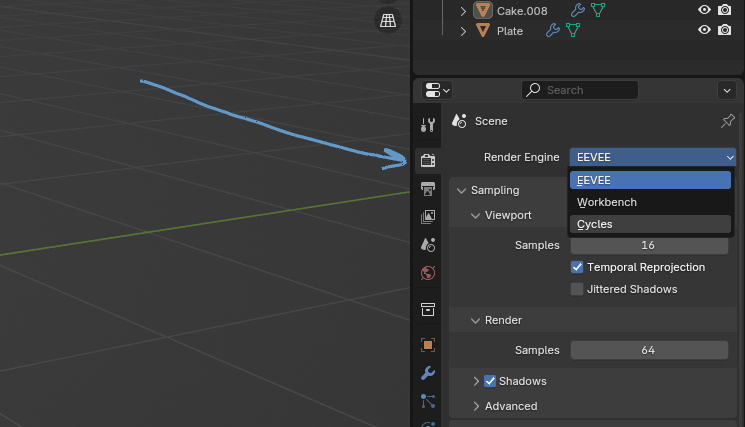
Task: Open the Tool properties tab
Action: 428,125
